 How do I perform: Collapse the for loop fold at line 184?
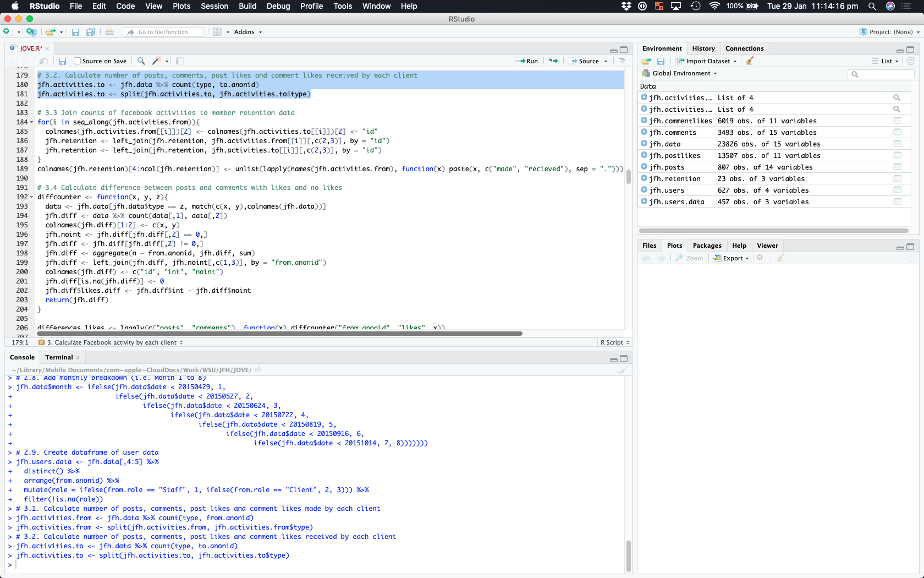click(31, 122)
